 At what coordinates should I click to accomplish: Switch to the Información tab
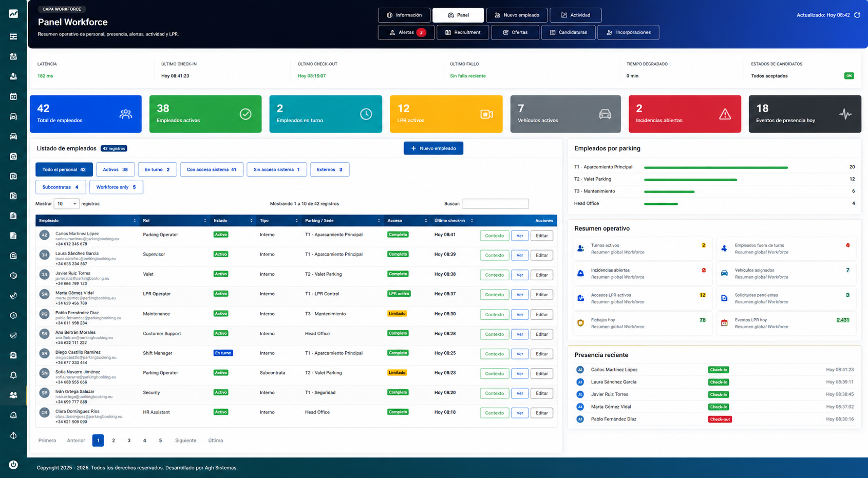click(x=404, y=15)
